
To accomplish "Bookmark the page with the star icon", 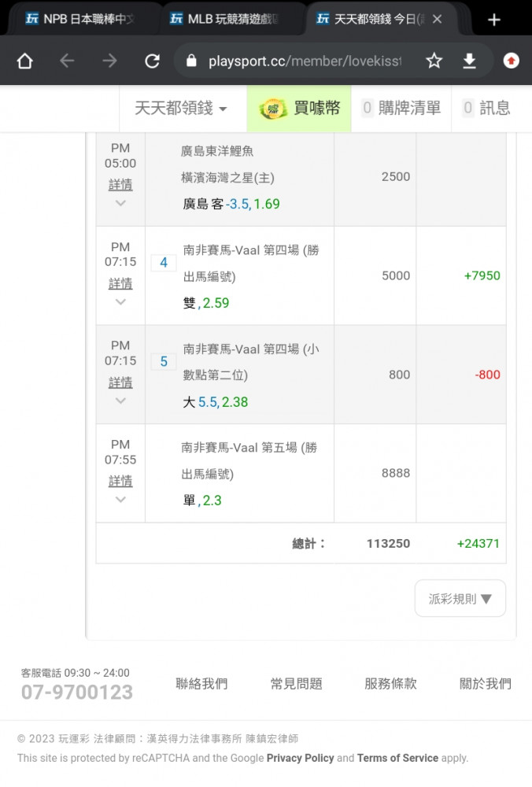I will [434, 61].
